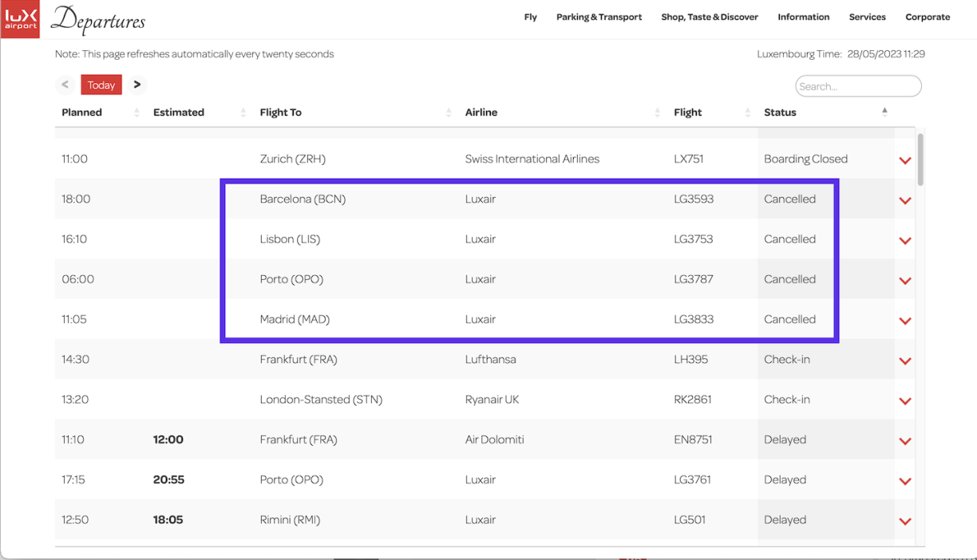Expand Barcelona LG3593 flight row
This screenshot has height=560, width=977.
(904, 200)
